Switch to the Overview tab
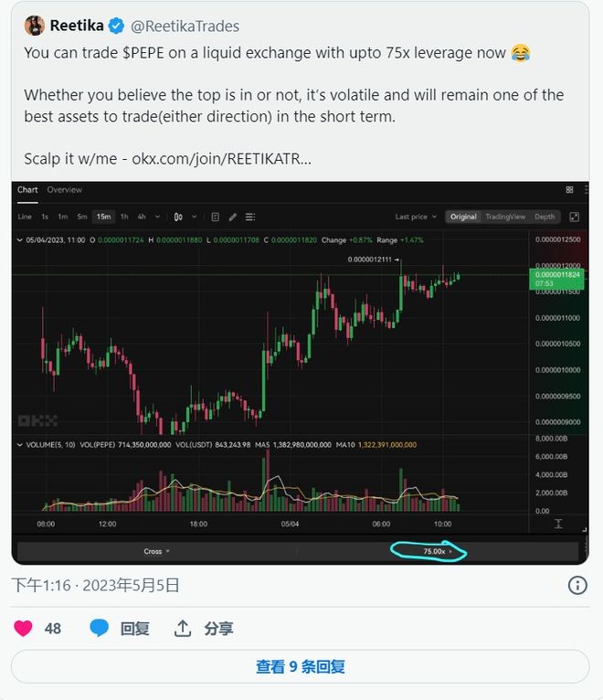 (x=65, y=190)
